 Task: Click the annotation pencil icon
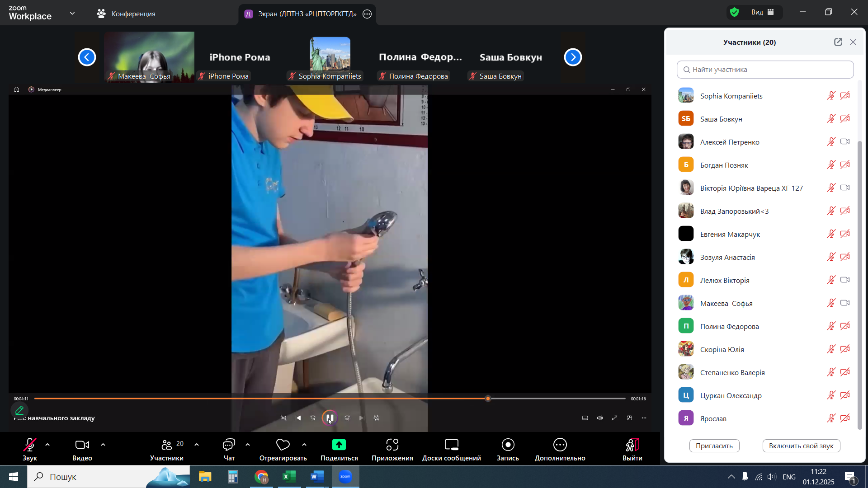click(19, 410)
